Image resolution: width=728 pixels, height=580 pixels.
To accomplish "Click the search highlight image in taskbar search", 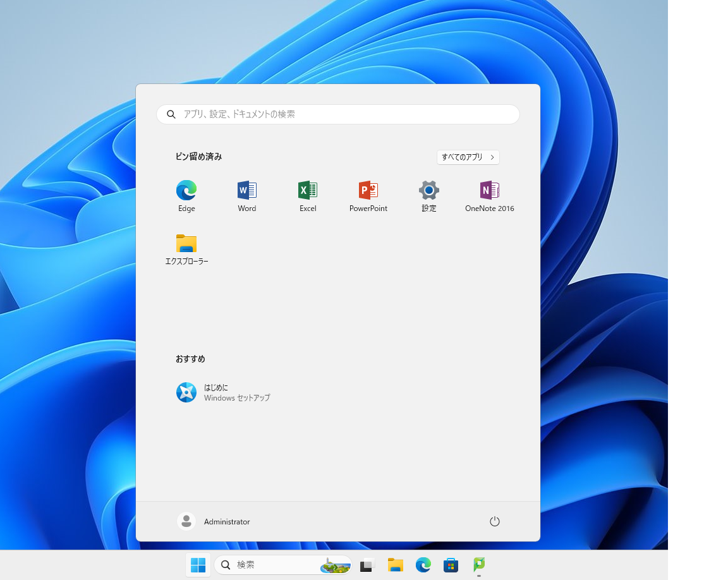I will (335, 565).
